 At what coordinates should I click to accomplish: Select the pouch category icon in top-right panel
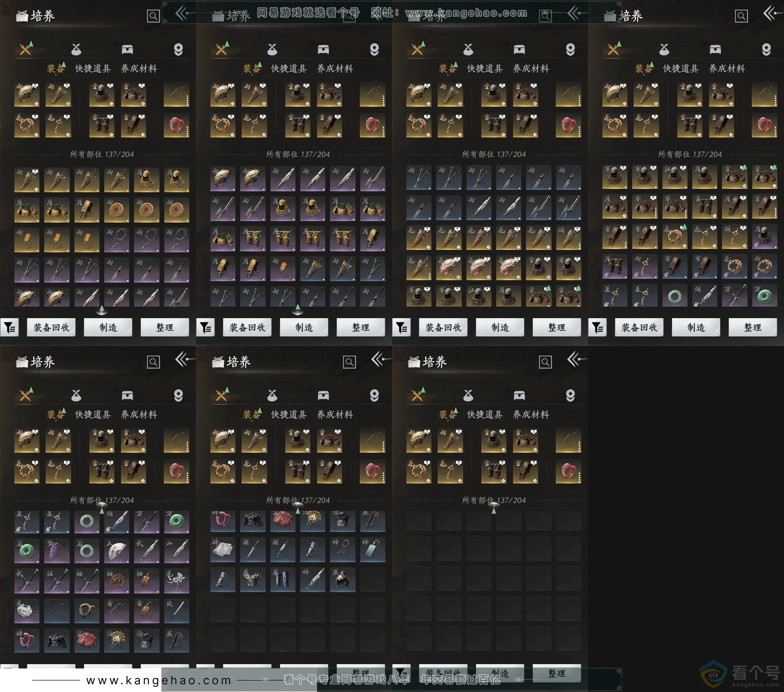pyautogui.click(x=664, y=49)
